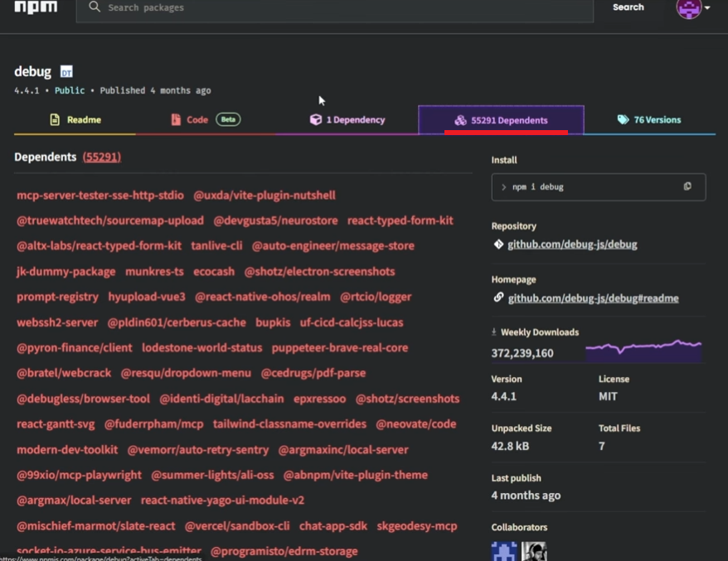The height and width of the screenshot is (561, 728).
Task: Click the DT TypeScript definitions badge
Action: [x=66, y=72]
